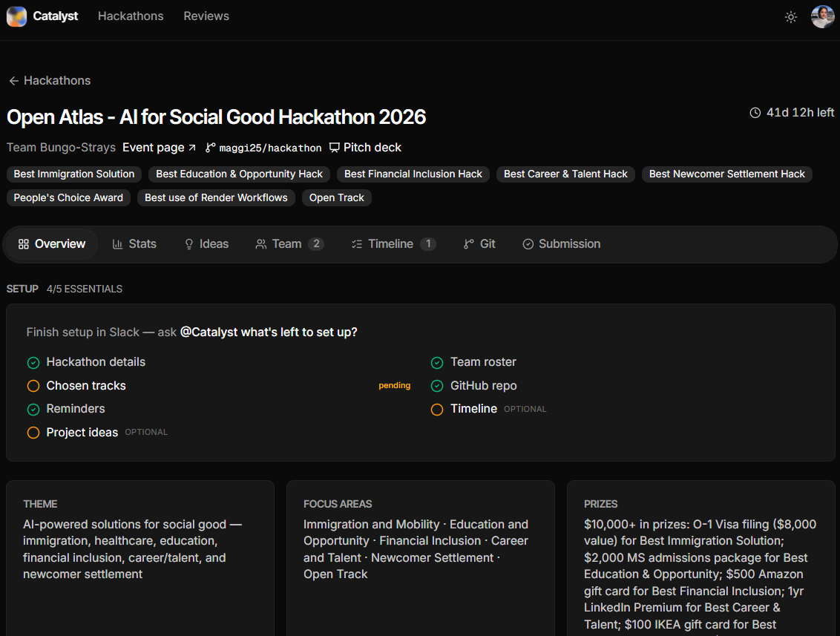Click the orange circle next to Chosen tracks
The width and height of the screenshot is (840, 636).
(33, 387)
